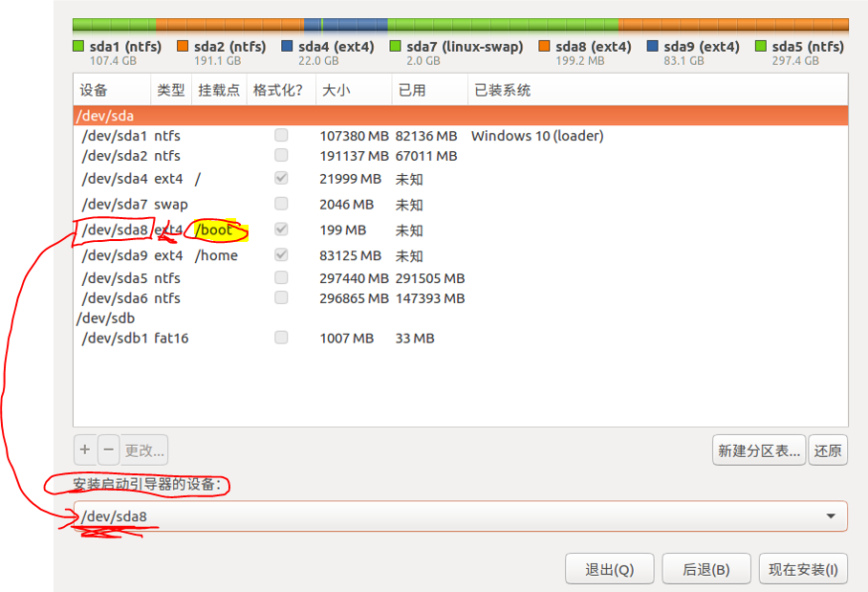Select the /dev/sda disk row
This screenshot has height=592, width=868.
[x=461, y=116]
